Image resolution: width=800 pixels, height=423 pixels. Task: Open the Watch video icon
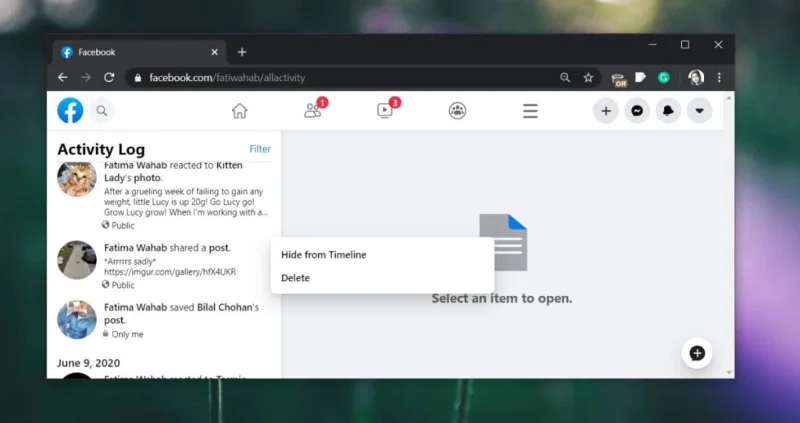387,109
